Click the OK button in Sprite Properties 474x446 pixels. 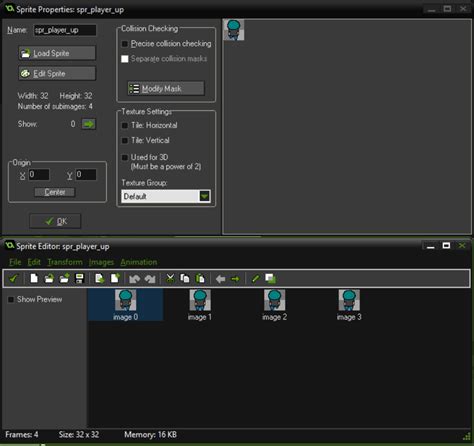pyautogui.click(x=55, y=221)
